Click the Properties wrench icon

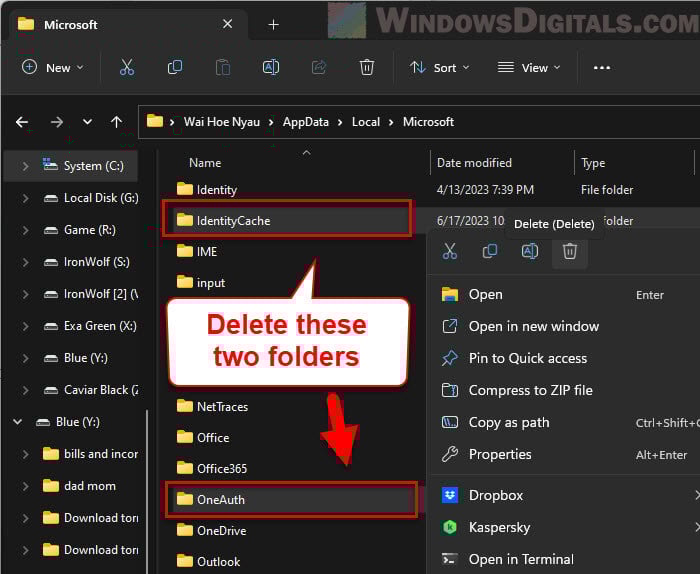(x=450, y=454)
